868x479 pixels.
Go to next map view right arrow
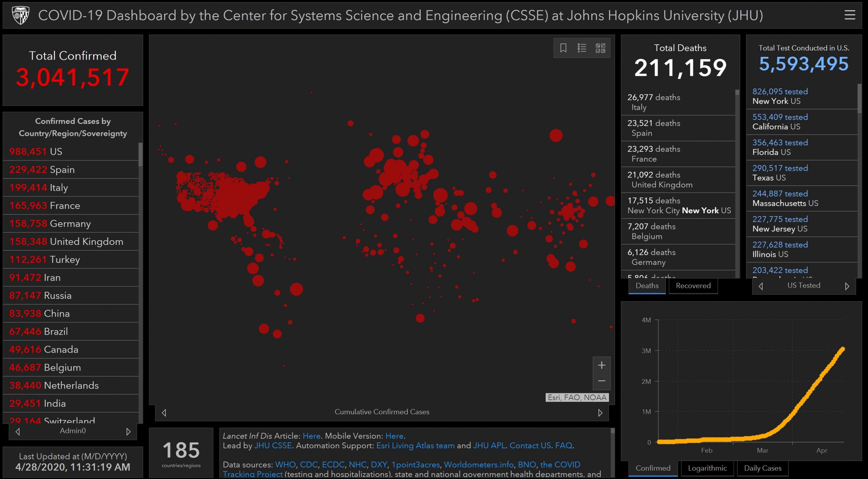tap(600, 413)
